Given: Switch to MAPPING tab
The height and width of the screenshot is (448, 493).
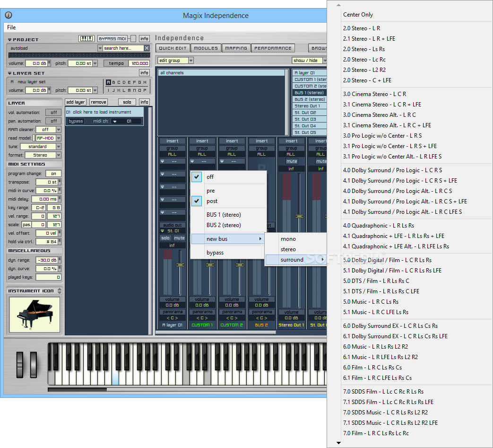Looking at the screenshot, I should [x=236, y=48].
